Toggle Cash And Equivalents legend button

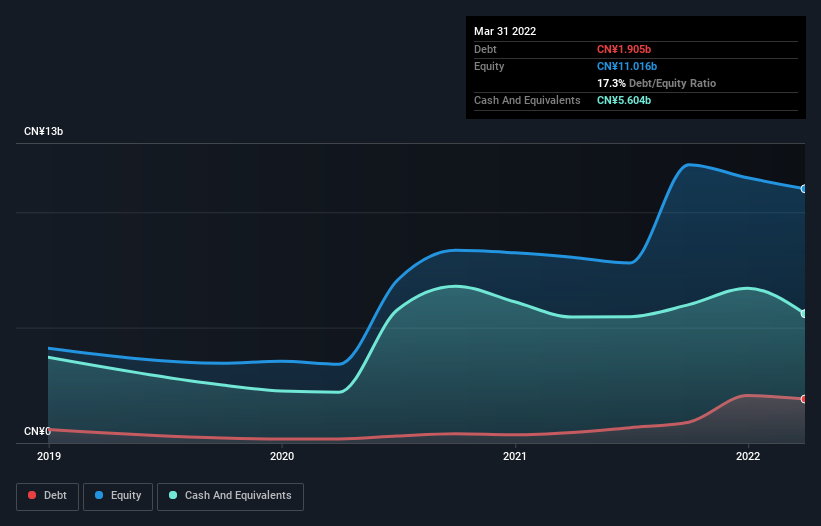(230, 496)
